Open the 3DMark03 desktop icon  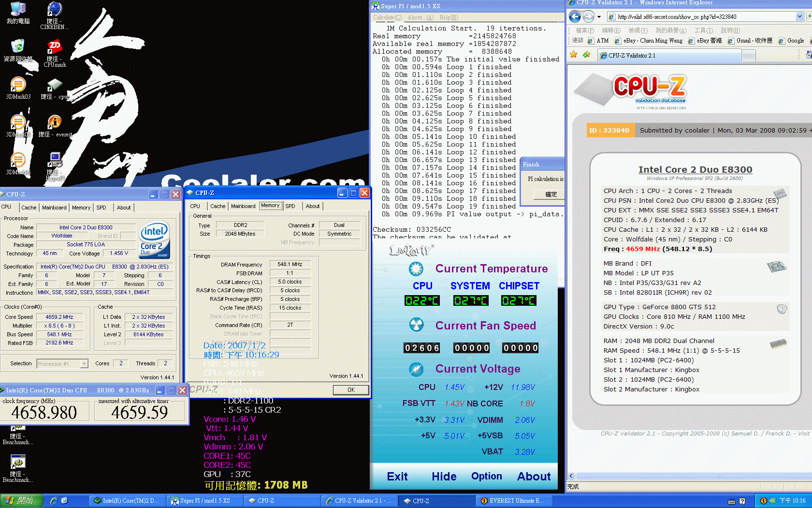[18, 88]
